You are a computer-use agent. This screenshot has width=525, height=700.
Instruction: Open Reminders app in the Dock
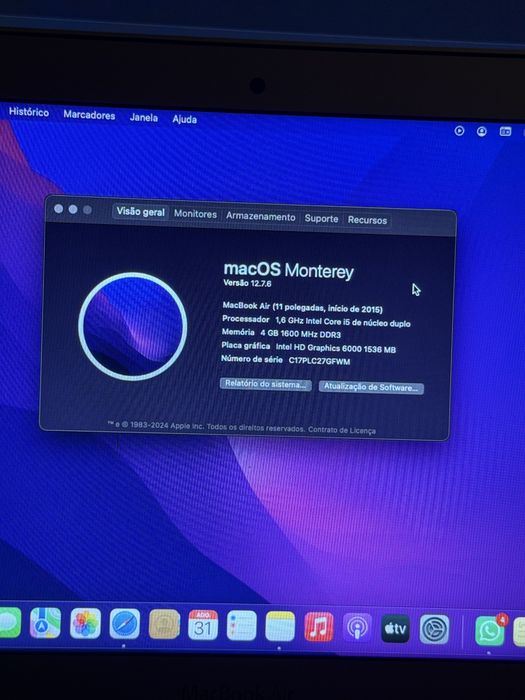(x=242, y=626)
